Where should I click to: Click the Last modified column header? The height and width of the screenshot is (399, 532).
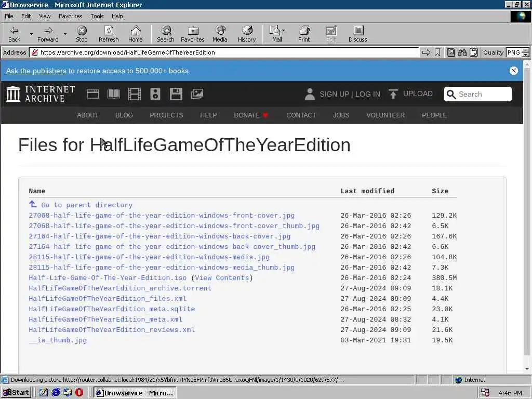(x=367, y=191)
